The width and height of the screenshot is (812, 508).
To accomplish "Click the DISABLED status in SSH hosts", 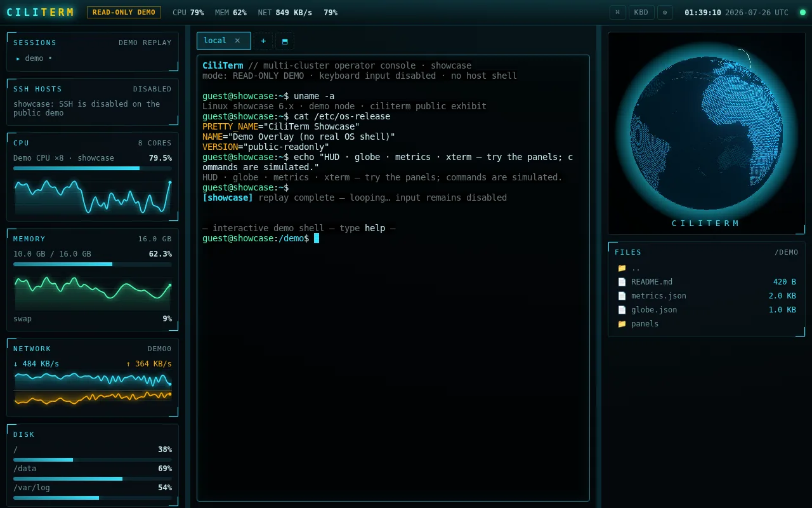I will point(152,89).
